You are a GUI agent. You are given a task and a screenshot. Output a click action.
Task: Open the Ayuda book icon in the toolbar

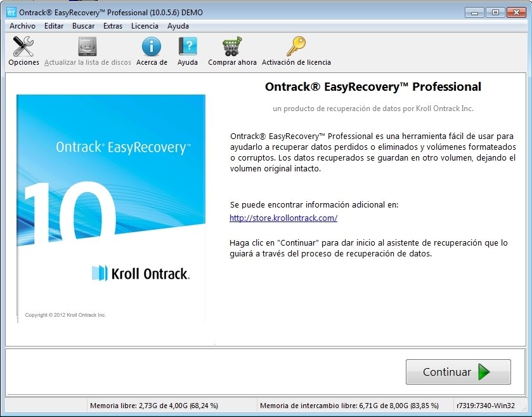point(188,46)
